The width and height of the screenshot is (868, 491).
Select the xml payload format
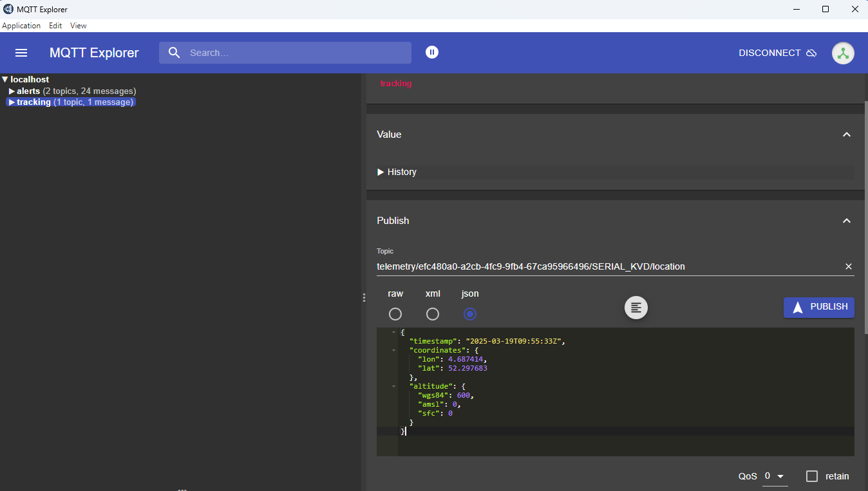tap(433, 314)
